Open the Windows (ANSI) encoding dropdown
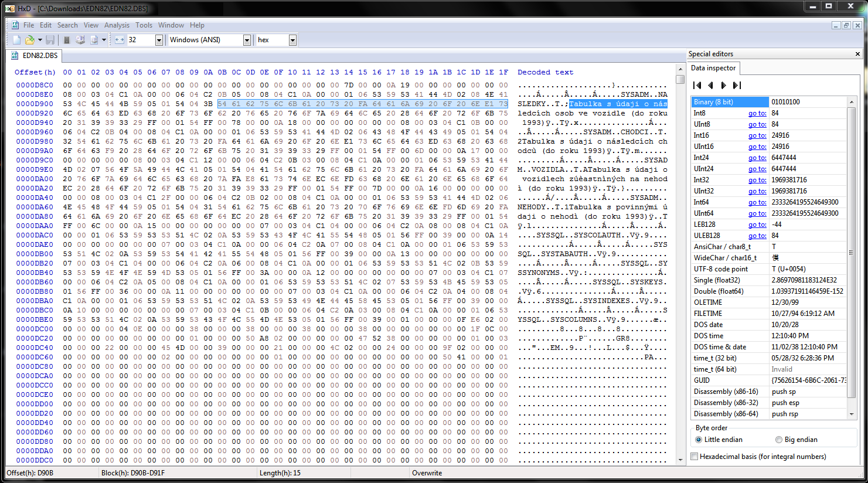This screenshot has width=868, height=483. point(247,39)
